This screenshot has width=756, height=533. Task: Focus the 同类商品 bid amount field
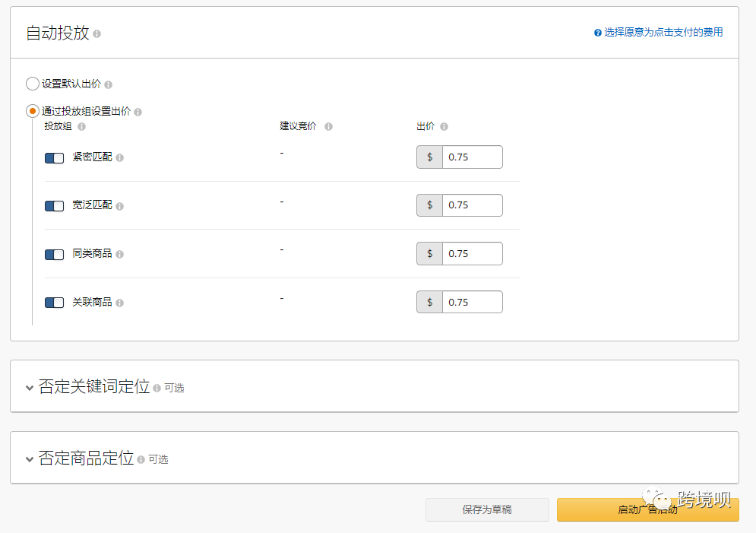[471, 254]
